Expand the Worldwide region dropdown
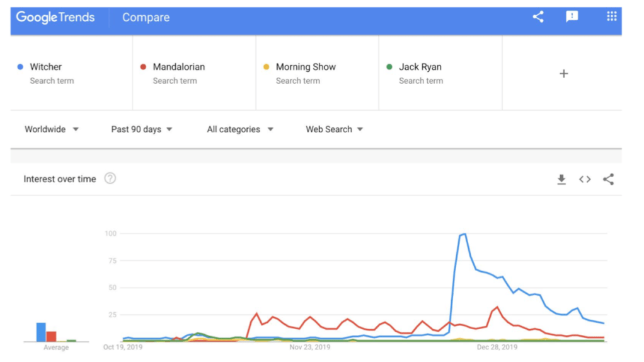The image size is (644, 362). [52, 129]
